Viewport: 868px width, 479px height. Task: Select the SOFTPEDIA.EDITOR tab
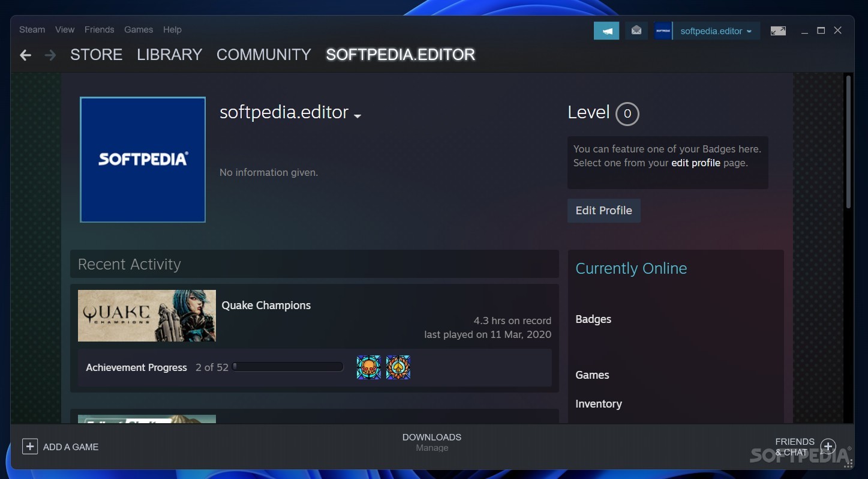tap(400, 55)
